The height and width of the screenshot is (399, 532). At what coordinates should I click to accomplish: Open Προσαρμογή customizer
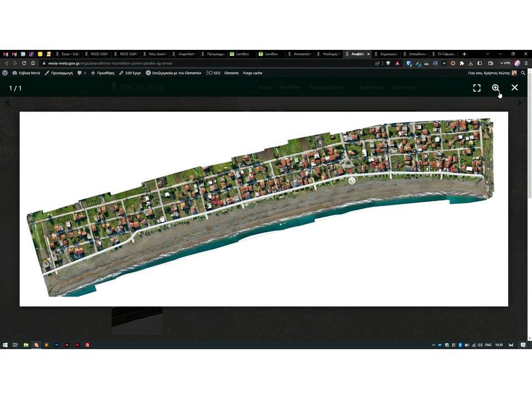point(59,73)
